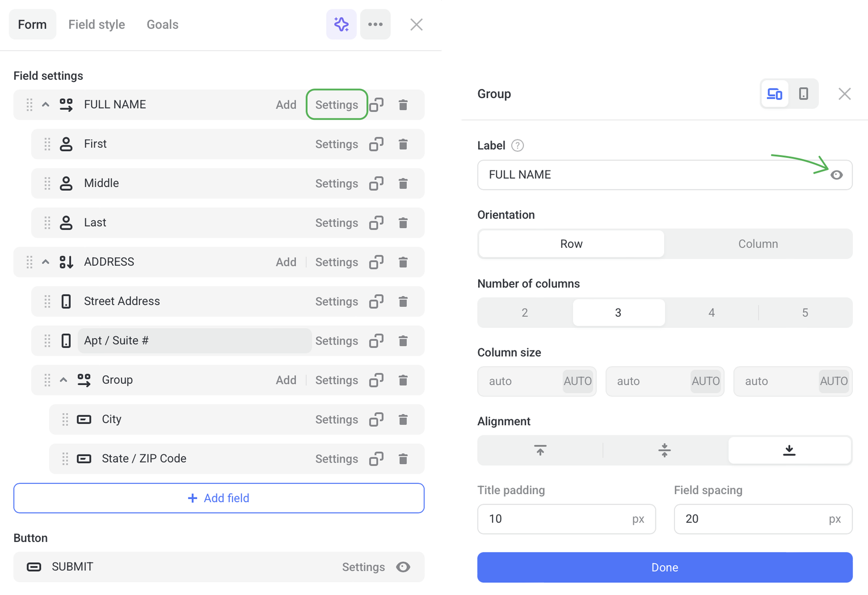Image resolution: width=868 pixels, height=595 pixels.
Task: Collapse the nested Group chevron
Action: point(64,380)
